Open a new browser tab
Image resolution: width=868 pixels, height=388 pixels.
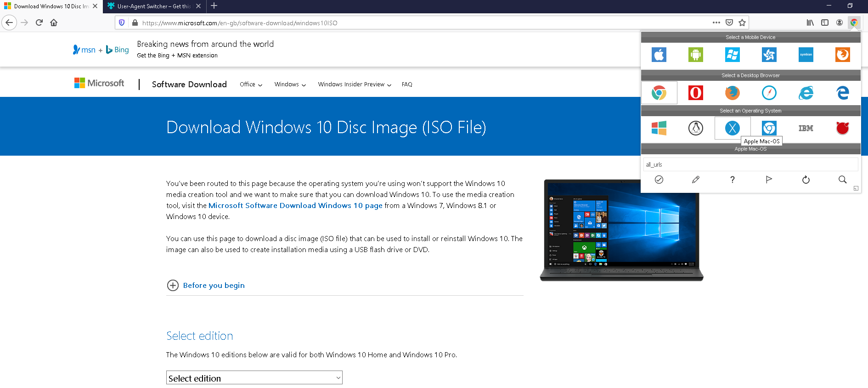tap(214, 6)
